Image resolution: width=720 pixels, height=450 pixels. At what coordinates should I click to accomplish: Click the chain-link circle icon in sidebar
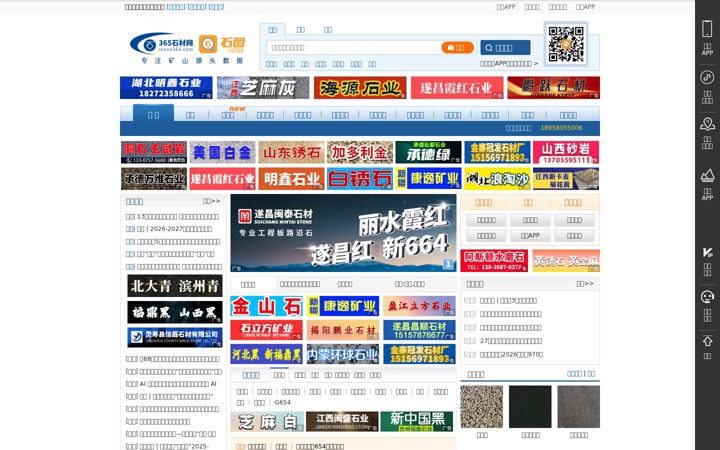[707, 77]
